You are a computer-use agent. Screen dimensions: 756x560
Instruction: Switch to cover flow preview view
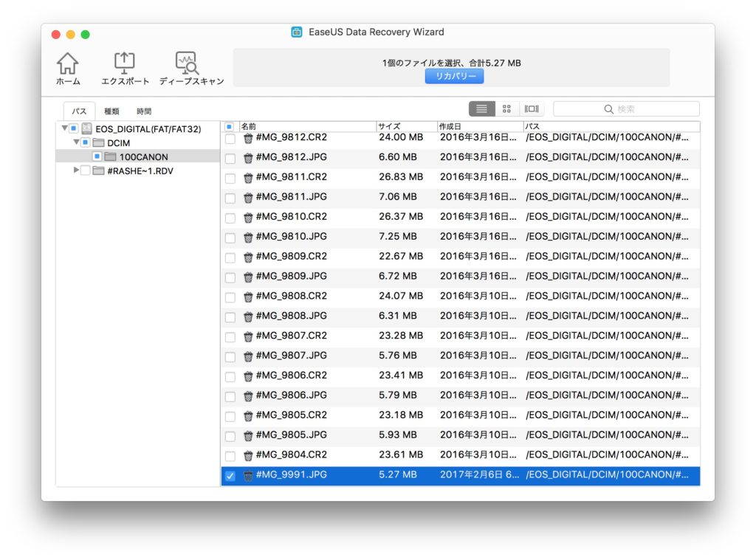click(532, 109)
